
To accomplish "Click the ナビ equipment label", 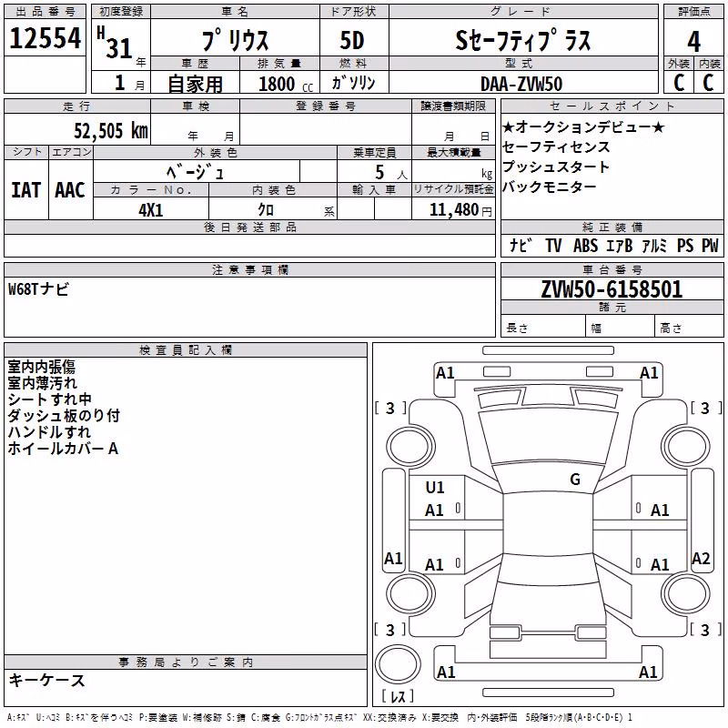I will pyautogui.click(x=520, y=245).
